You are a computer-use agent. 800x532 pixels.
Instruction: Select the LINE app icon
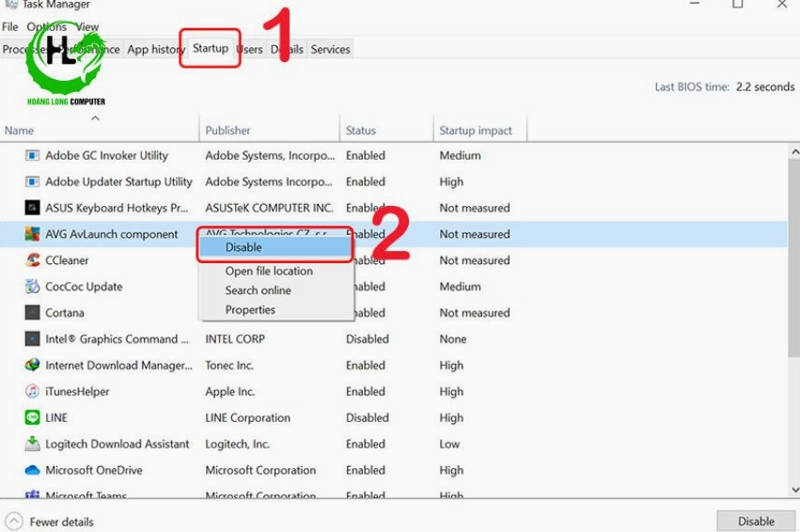tap(32, 418)
